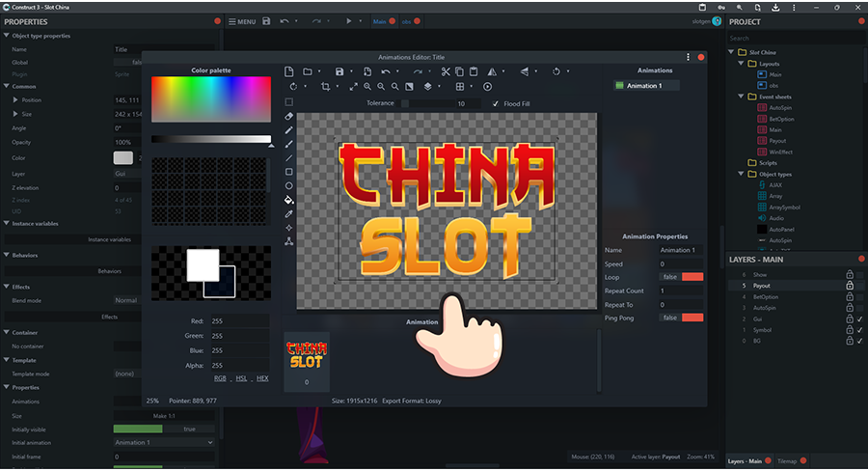This screenshot has height=471, width=868.
Task: Switch to the Tilemap tab
Action: [787, 461]
